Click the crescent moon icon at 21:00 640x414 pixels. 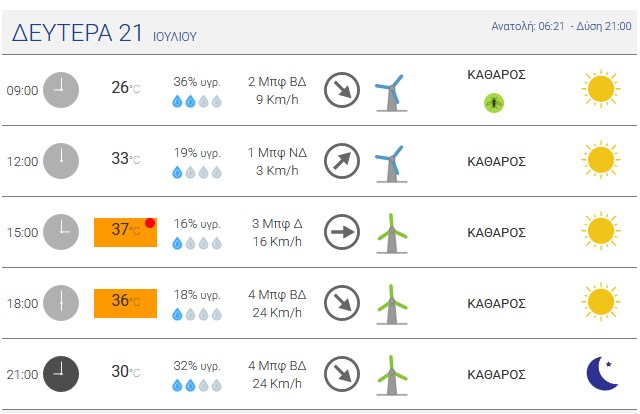(x=602, y=374)
